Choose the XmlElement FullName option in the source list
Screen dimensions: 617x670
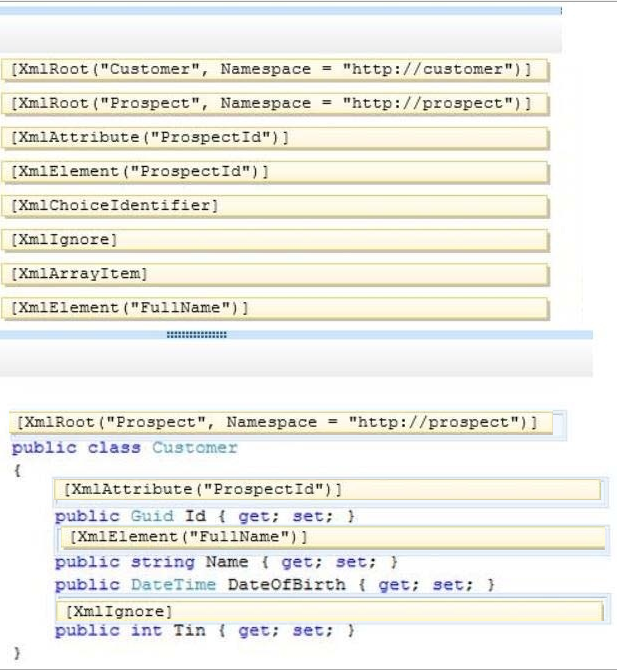point(275,309)
